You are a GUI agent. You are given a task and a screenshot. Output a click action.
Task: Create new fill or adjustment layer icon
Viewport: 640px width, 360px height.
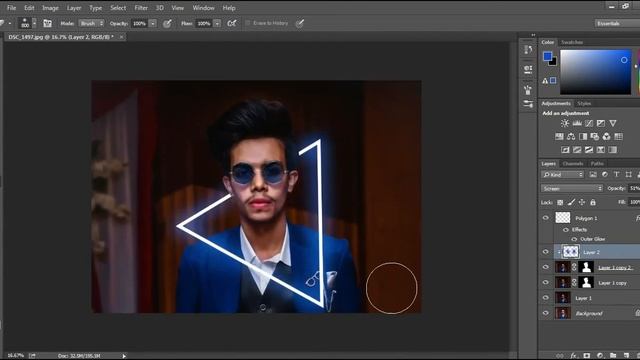(x=600, y=356)
